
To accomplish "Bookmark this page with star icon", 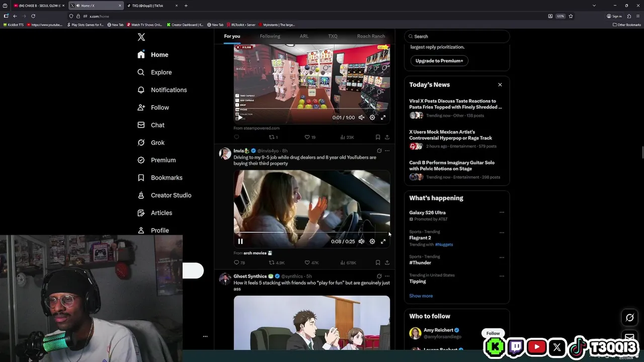I will coord(571,16).
